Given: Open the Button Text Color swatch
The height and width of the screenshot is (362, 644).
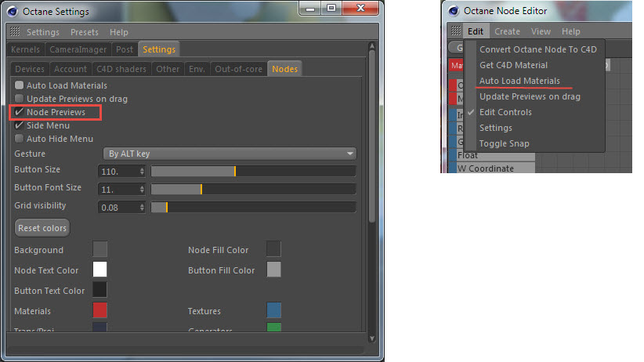Looking at the screenshot, I should point(99,290).
